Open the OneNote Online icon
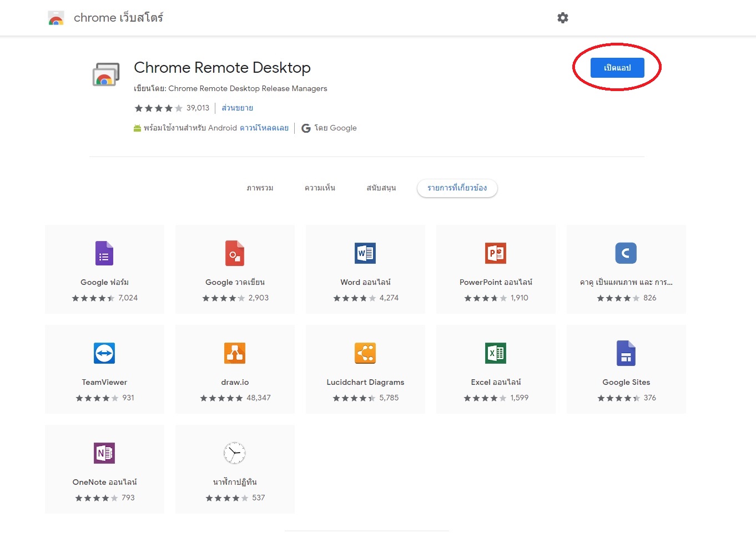 click(104, 453)
